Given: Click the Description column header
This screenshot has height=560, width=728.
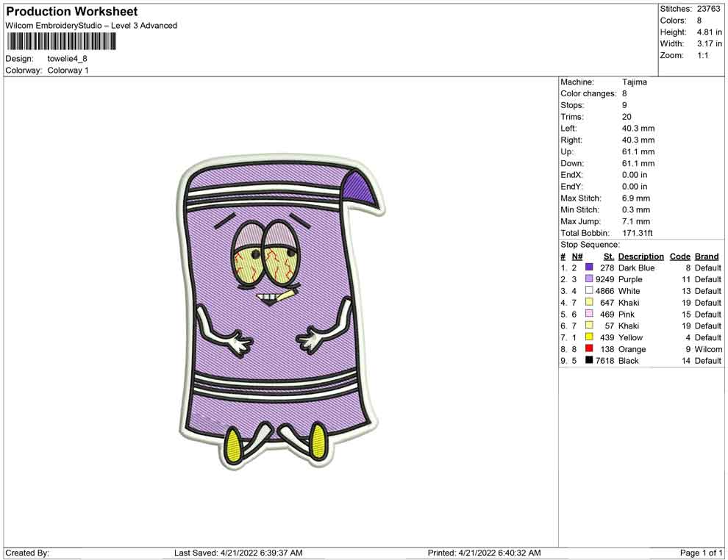Looking at the screenshot, I should click(641, 256).
